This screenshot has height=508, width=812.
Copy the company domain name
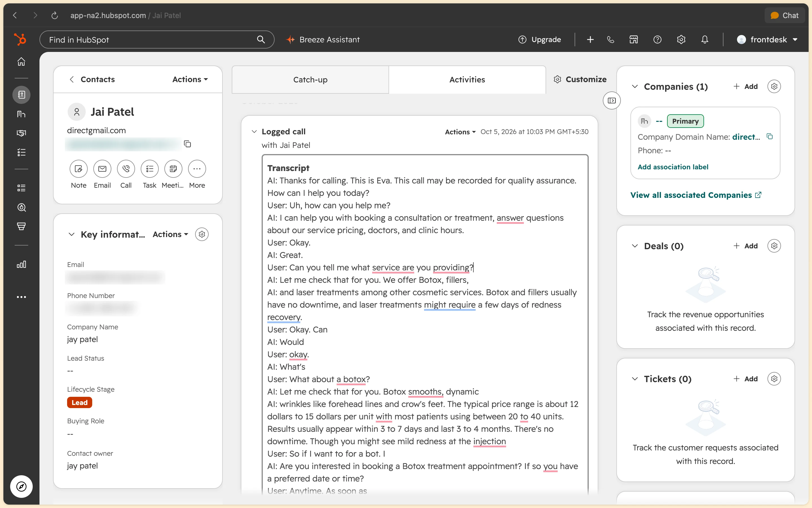pos(770,136)
